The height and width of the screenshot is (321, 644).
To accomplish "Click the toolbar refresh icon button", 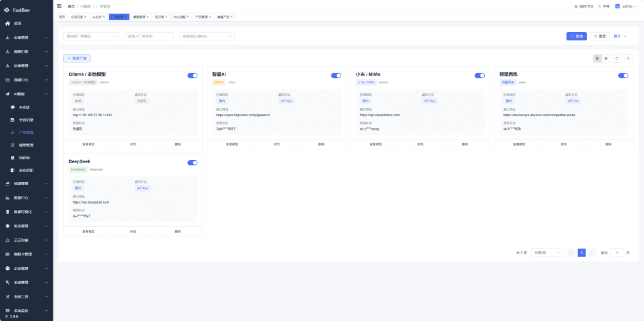I will click(x=628, y=58).
